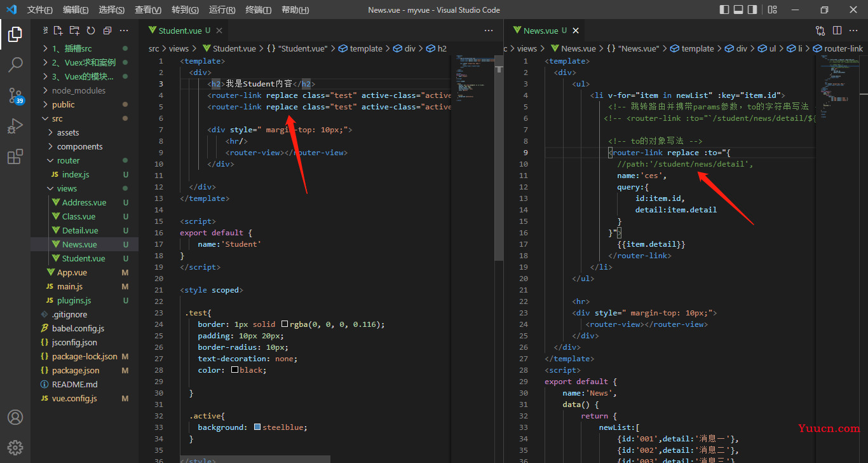This screenshot has width=868, height=463.
Task: Open the Extensions view
Action: point(15,156)
